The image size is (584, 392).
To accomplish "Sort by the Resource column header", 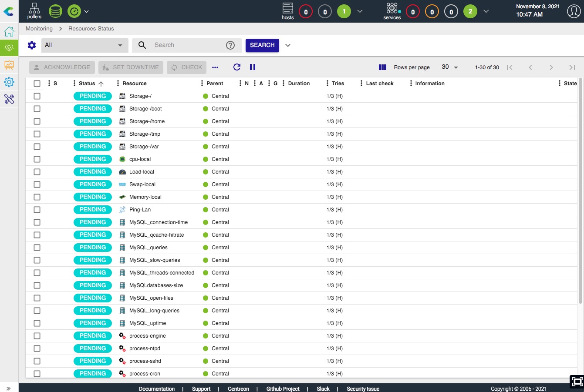I will click(135, 84).
